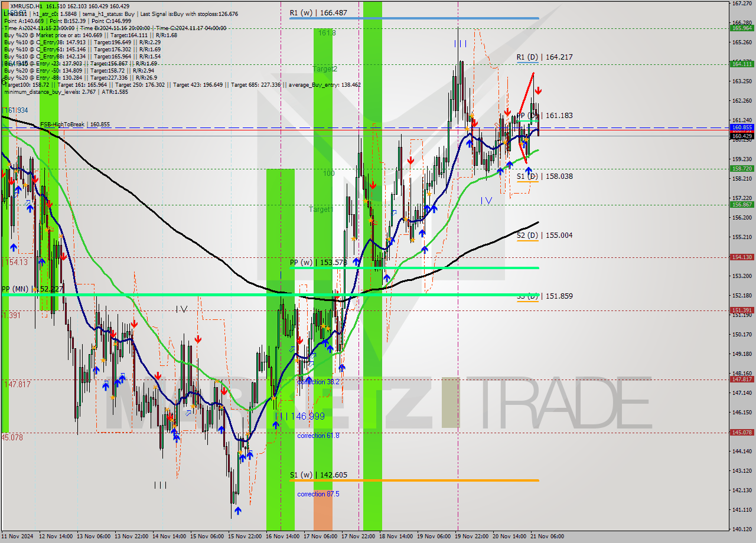Click the 15 Nov 22:00 time label
The image size is (756, 543).
(246, 537)
